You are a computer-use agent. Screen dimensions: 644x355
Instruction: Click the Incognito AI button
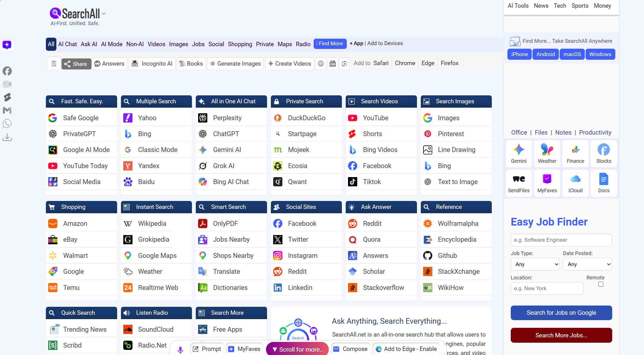tap(152, 64)
